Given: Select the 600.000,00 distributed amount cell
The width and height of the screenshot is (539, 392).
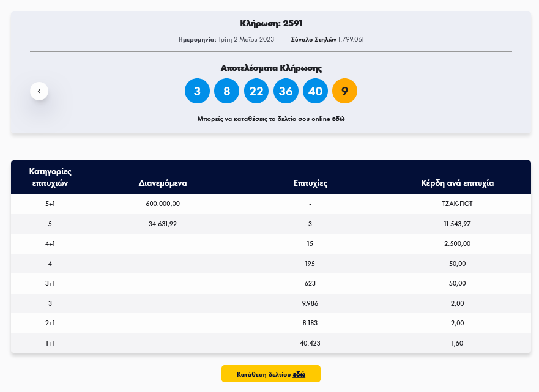Looking at the screenshot, I should (163, 204).
